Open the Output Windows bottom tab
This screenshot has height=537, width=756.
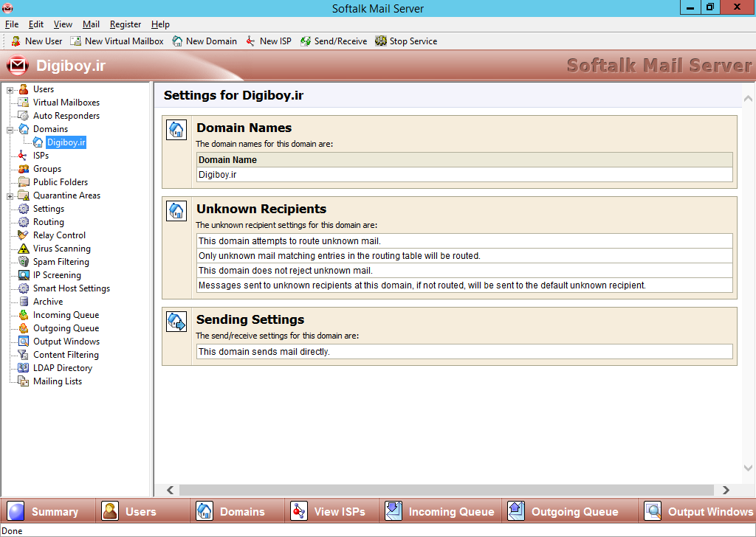point(698,511)
